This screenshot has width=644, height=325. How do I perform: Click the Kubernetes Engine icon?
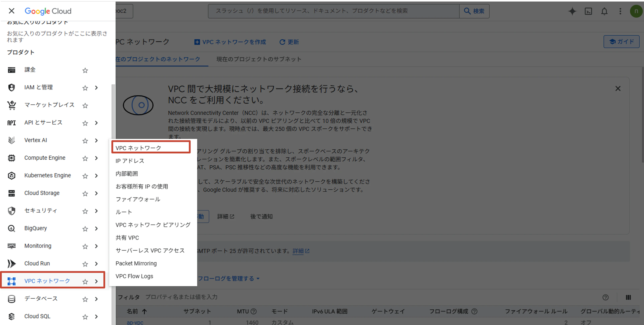[12, 176]
